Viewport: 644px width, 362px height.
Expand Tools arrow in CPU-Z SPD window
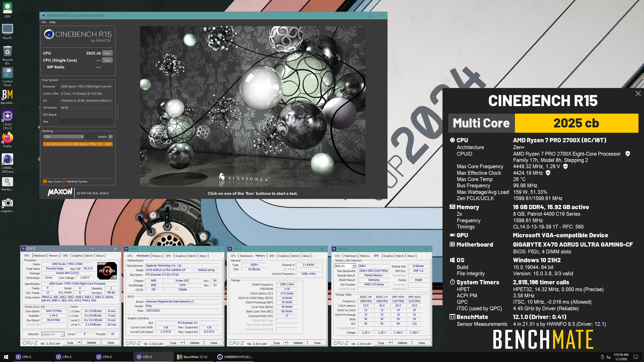tap(390, 343)
